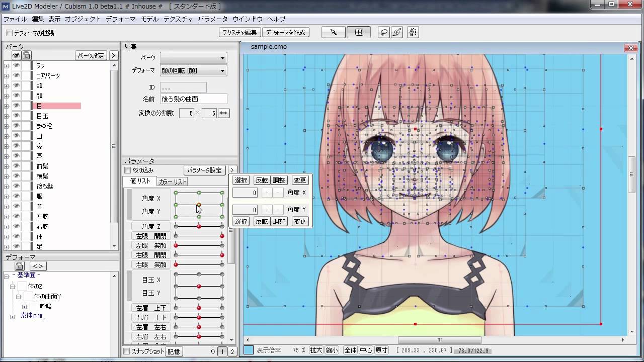Image resolution: width=644 pixels, height=362 pixels.
Task: Activate the curved-surface deformer edit tool
Action: tap(359, 32)
